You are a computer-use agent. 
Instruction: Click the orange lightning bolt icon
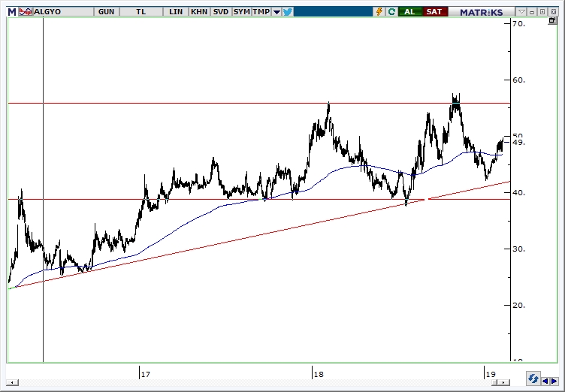pos(379,12)
